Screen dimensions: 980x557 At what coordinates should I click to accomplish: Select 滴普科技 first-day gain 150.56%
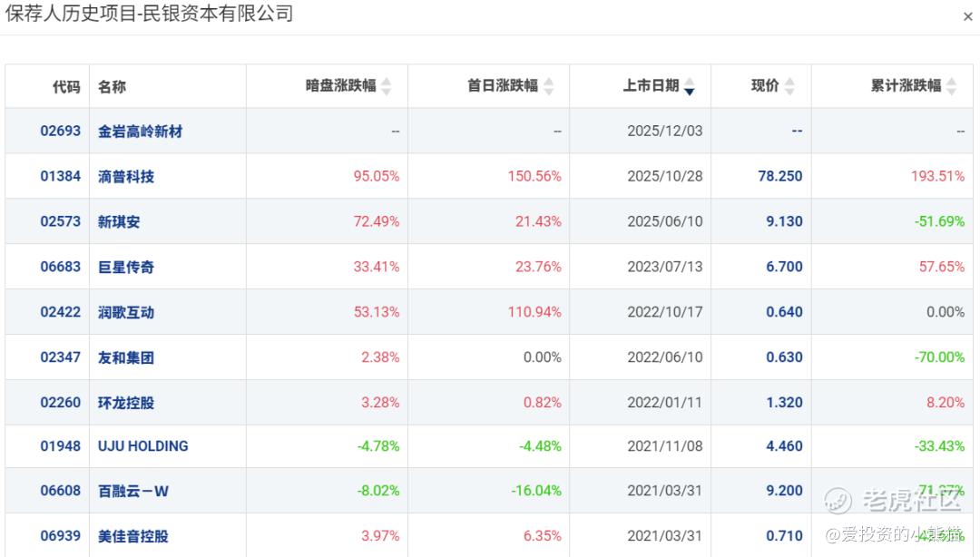[534, 176]
